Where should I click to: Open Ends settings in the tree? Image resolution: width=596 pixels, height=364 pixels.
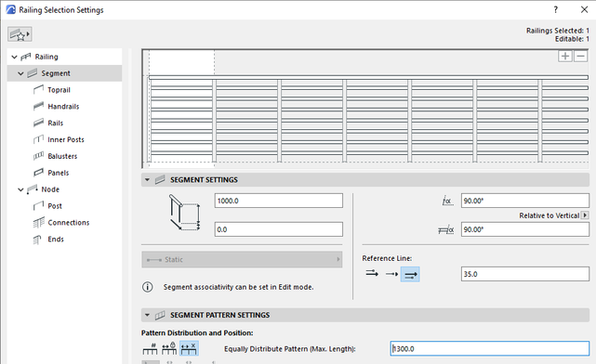(56, 240)
